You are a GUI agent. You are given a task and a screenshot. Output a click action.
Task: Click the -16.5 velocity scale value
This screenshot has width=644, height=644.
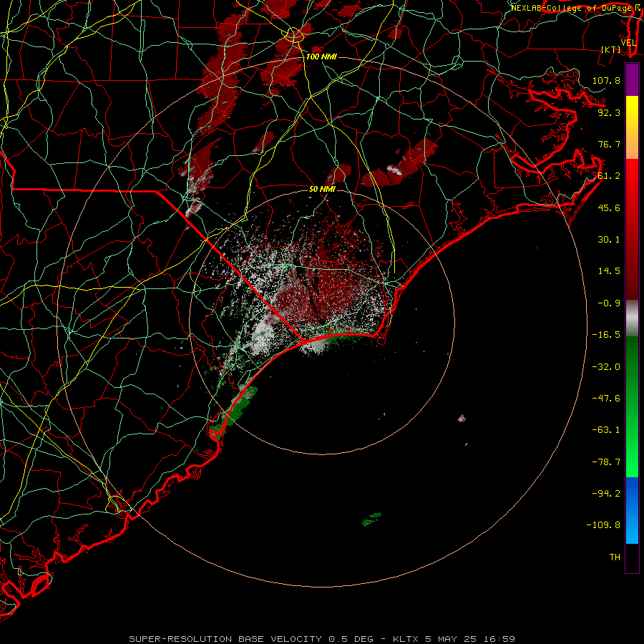pyautogui.click(x=606, y=335)
